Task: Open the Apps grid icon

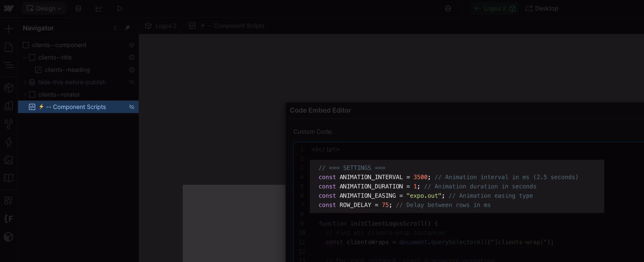Action: pos(8,200)
